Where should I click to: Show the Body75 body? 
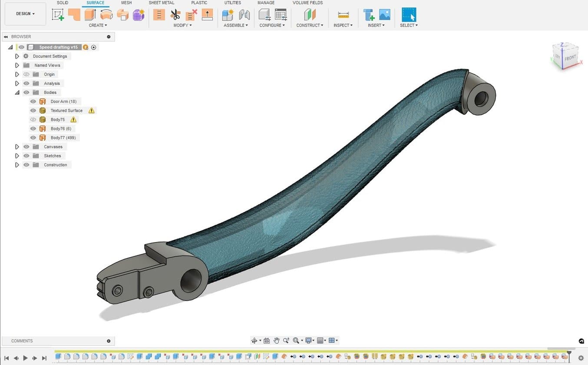[x=33, y=119]
